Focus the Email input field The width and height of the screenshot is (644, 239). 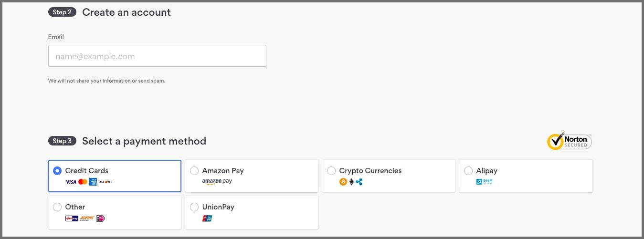click(x=157, y=56)
